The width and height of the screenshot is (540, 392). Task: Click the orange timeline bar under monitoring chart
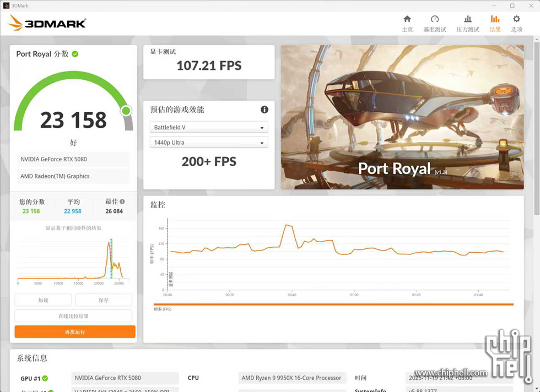(333, 304)
